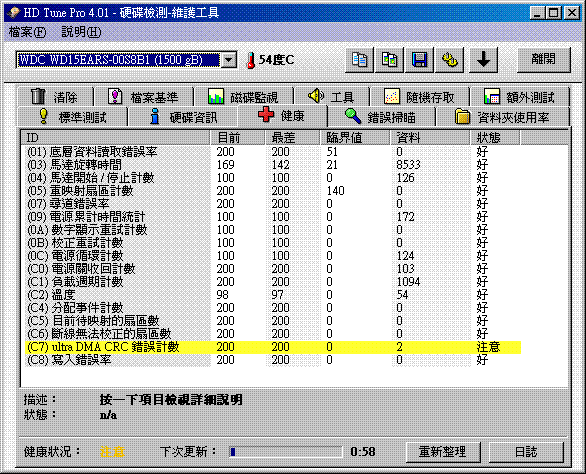Image resolution: width=586 pixels, height=474 pixels.
Task: Select row (C1) 負載週期計數
Action: pyautogui.click(x=273, y=282)
